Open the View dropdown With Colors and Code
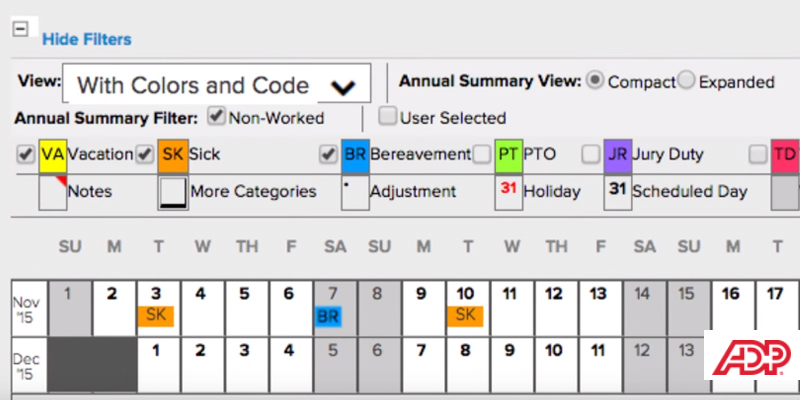Viewport: 800px width, 400px height. 216,85
